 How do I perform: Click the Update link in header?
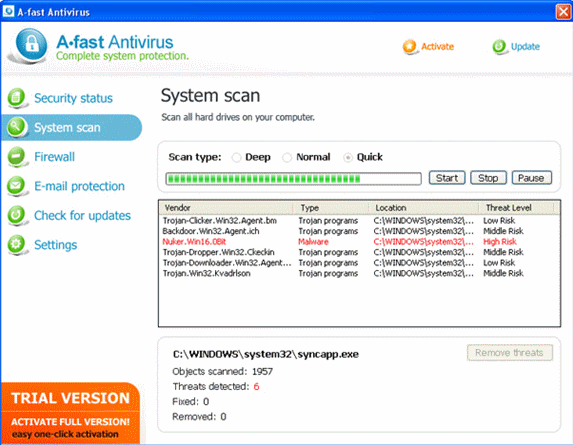click(x=525, y=46)
